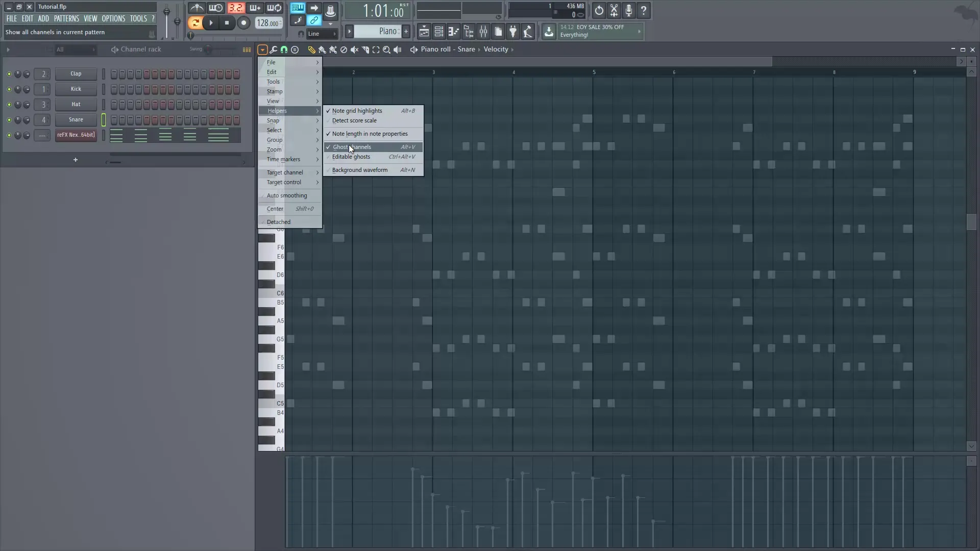Open the OPTIONS menu
Screen dimensions: 980x551
click(113, 18)
